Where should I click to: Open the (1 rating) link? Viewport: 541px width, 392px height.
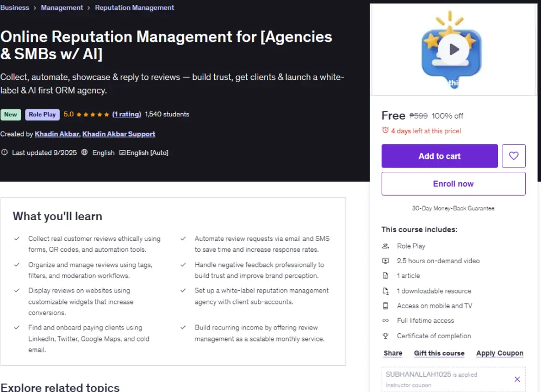click(127, 114)
